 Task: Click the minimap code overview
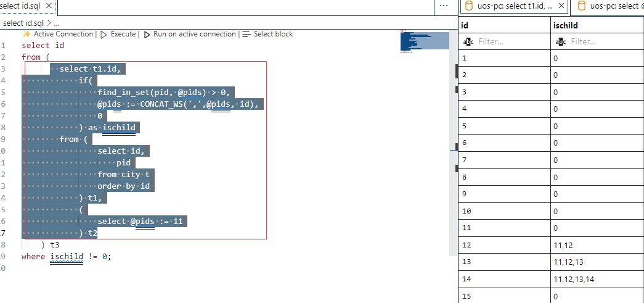425,41
